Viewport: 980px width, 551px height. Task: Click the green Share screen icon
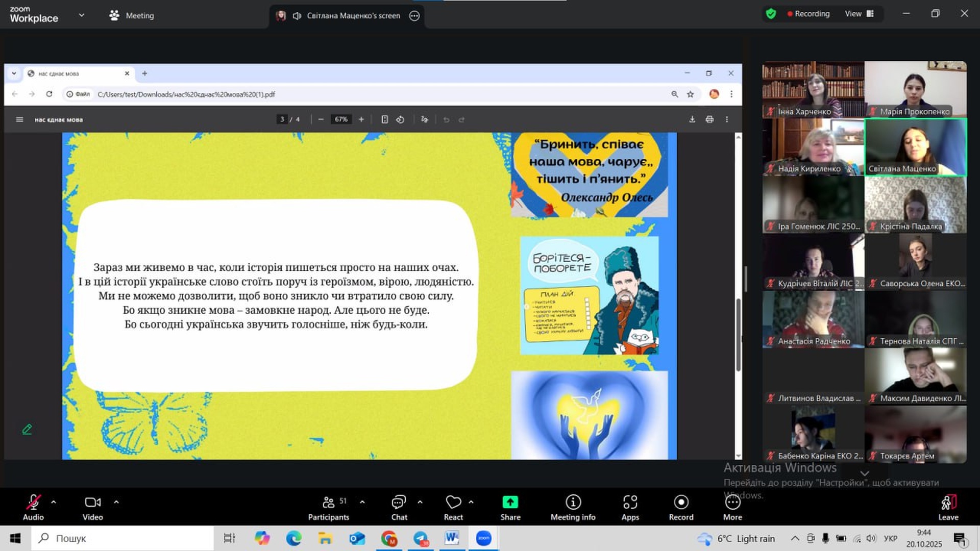[510, 503]
